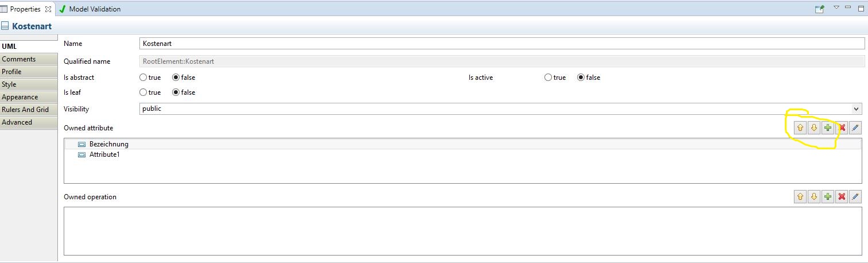Minimize the Properties panel
Viewport: 868px width, 263px height.
(848, 7)
